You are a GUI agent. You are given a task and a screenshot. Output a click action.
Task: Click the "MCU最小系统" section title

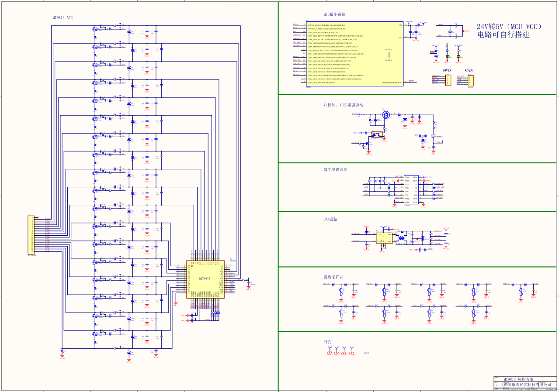coord(335,14)
